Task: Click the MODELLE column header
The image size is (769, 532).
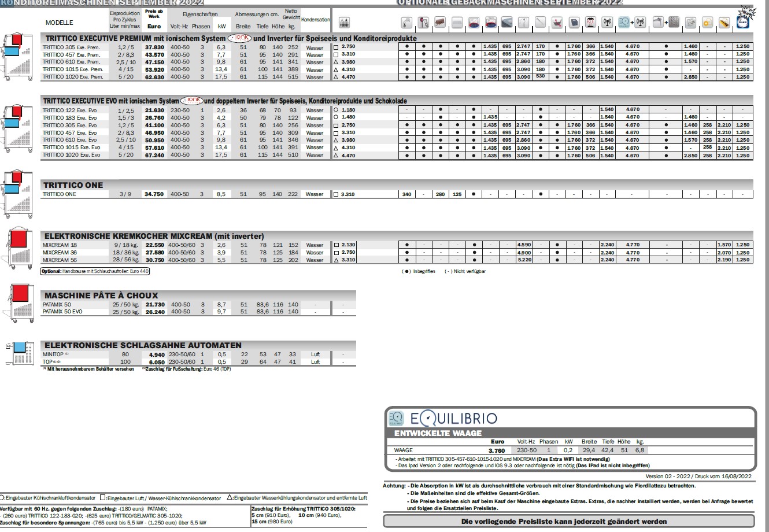Action: tap(60, 23)
